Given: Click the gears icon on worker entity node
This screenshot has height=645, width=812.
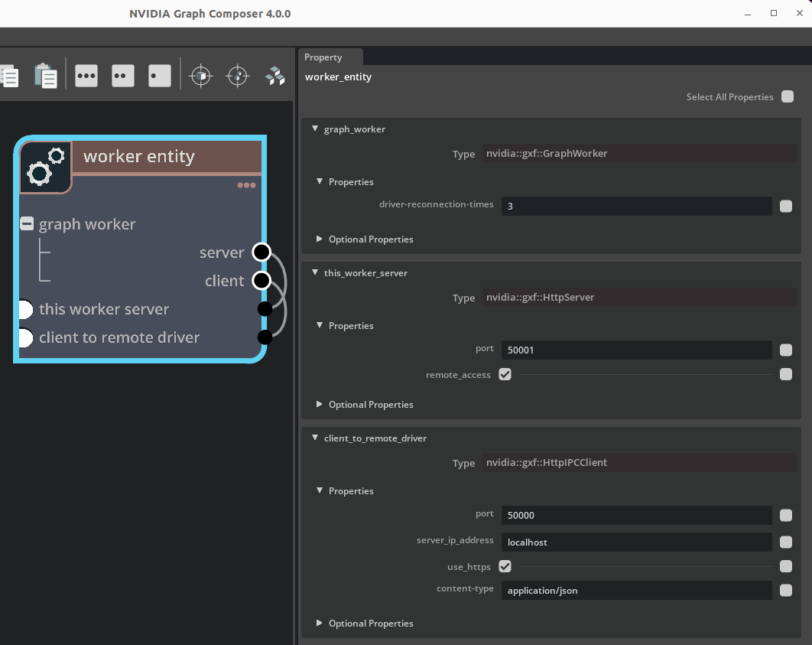Looking at the screenshot, I should pos(45,167).
